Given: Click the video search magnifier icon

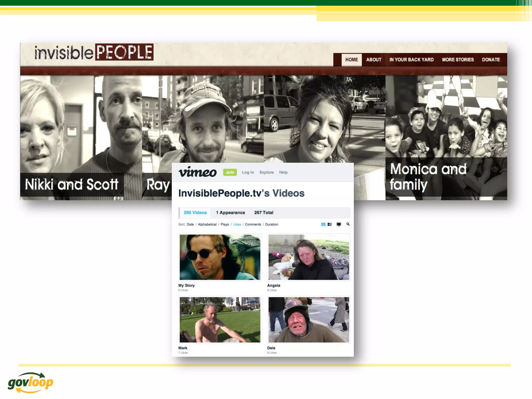Looking at the screenshot, I should [x=348, y=224].
